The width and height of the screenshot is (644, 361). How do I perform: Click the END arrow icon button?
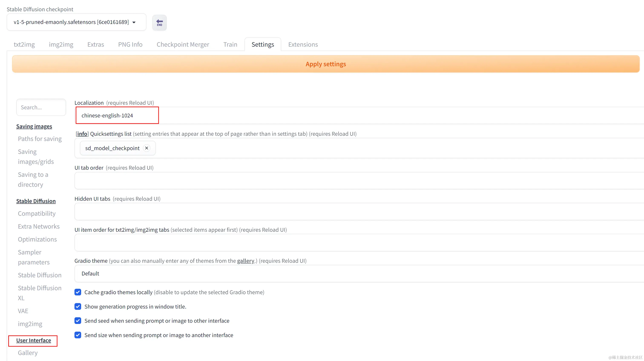click(x=159, y=23)
